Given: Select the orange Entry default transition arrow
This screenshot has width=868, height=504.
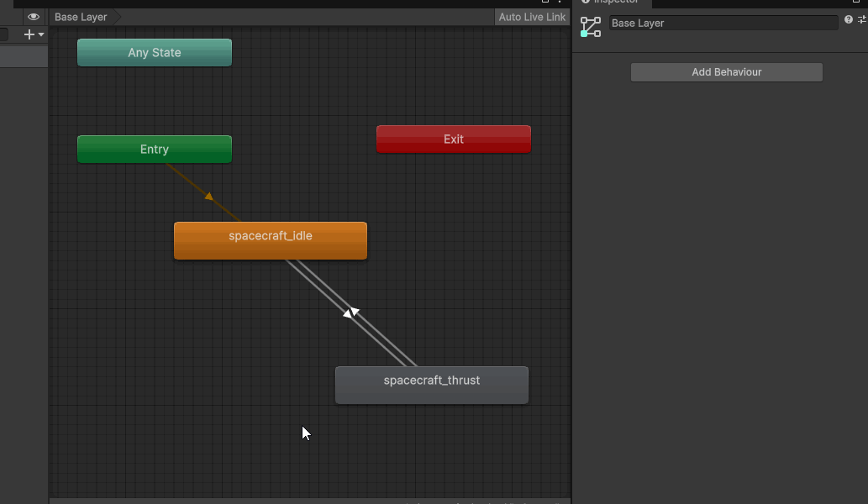Looking at the screenshot, I should tap(208, 196).
